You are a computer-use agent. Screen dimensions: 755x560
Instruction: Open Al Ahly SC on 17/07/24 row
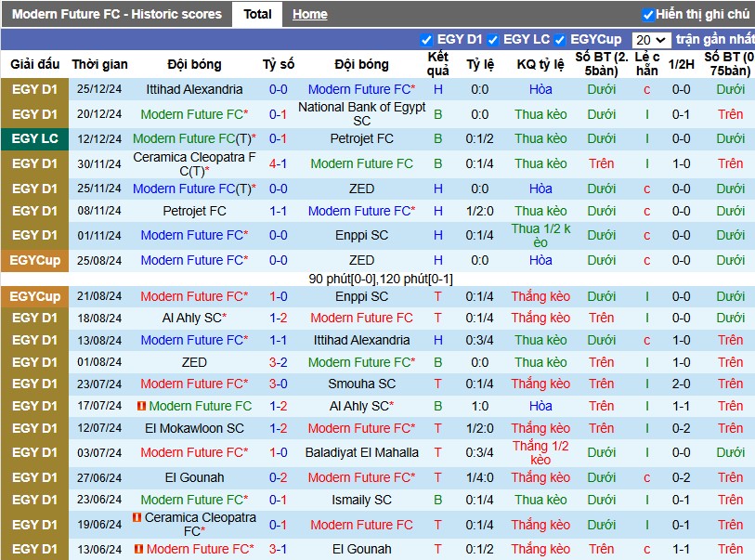(x=361, y=406)
